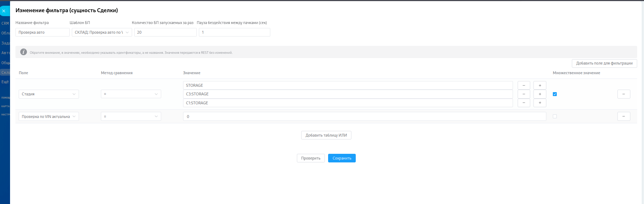644x204 pixels.
Task: Focus the Количество БП input with 20
Action: pos(165,32)
